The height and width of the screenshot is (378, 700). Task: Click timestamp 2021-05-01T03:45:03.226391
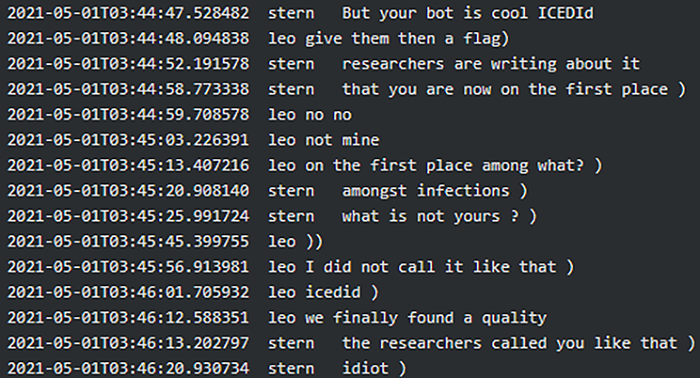coord(128,140)
